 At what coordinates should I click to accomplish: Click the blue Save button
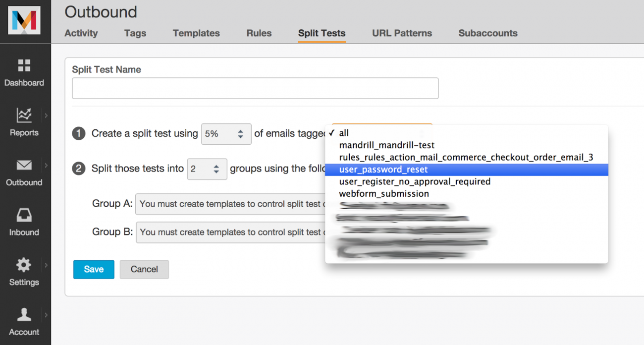click(94, 269)
